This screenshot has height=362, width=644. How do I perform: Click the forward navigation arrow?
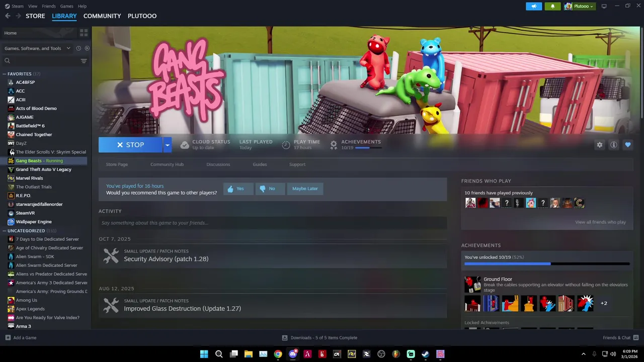pyautogui.click(x=18, y=16)
